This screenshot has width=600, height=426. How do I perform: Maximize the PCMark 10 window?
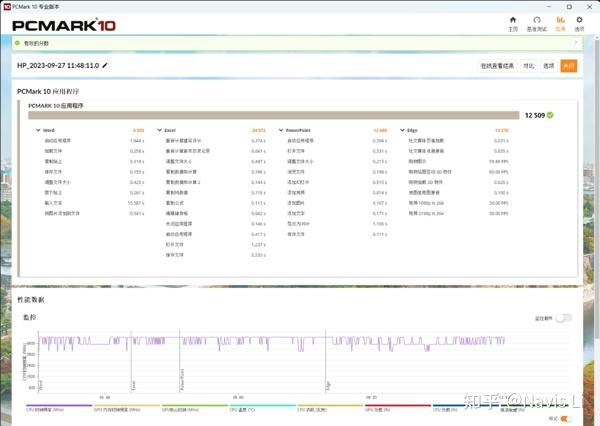[x=569, y=7]
